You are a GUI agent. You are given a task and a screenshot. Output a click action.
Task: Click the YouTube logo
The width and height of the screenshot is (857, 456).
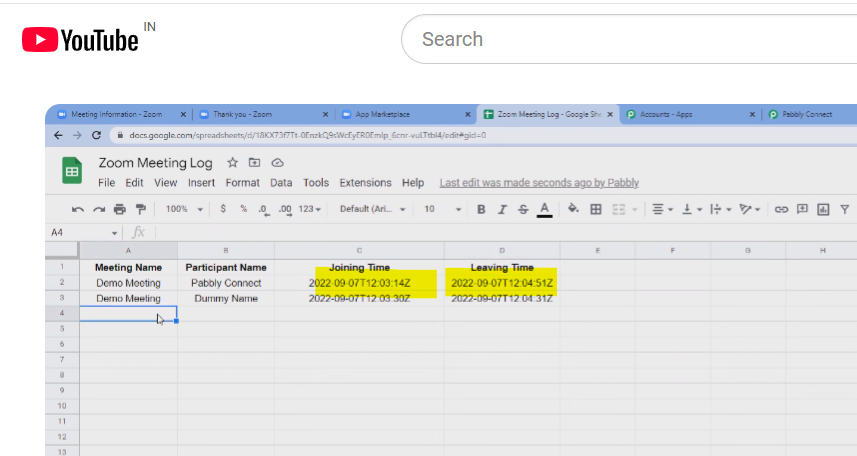tap(80, 40)
